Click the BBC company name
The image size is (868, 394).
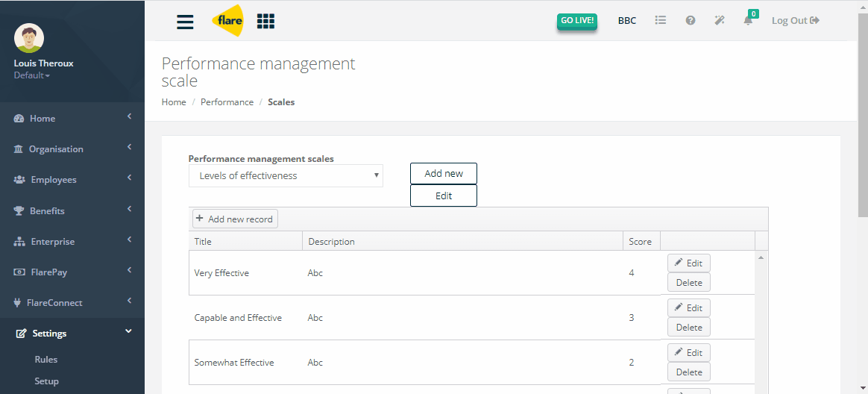point(626,20)
